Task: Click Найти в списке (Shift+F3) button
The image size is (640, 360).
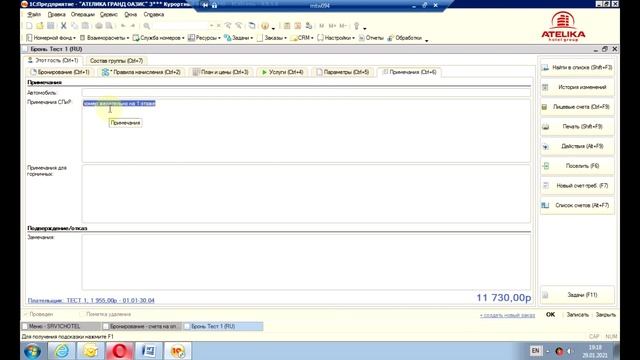Action: [577, 67]
